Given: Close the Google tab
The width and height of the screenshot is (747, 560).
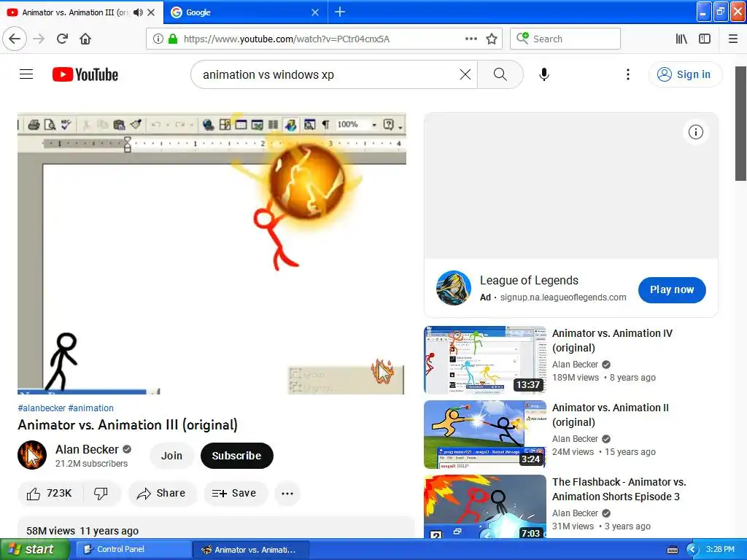Looking at the screenshot, I should (x=315, y=12).
